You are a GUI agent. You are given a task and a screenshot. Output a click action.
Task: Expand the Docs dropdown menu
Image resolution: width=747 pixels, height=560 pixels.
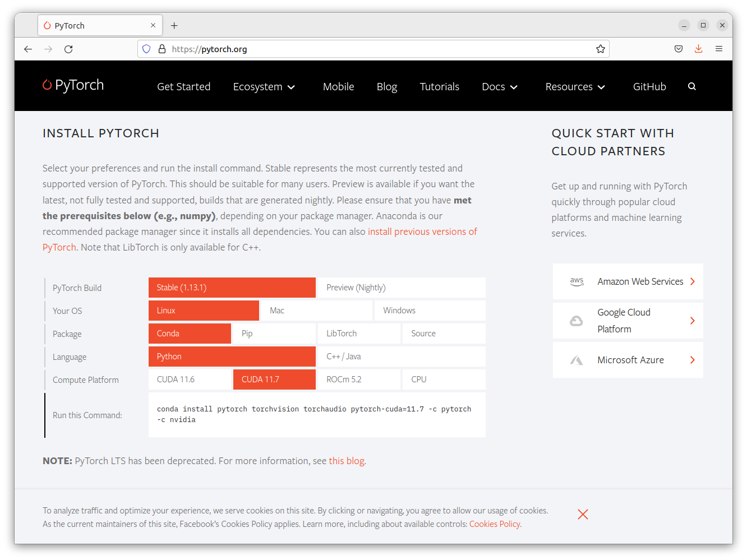tap(500, 87)
